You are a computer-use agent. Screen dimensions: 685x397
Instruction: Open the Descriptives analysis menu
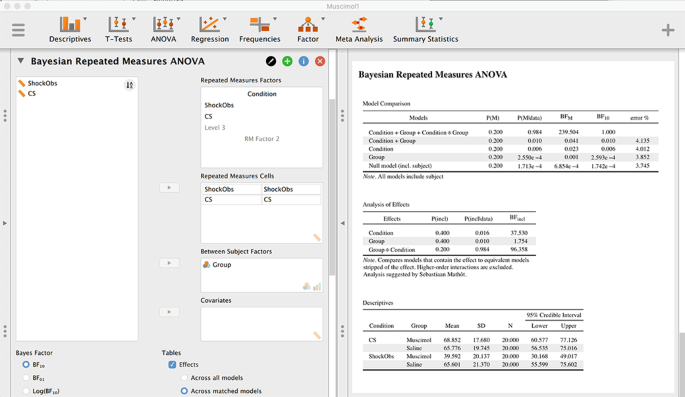click(70, 30)
